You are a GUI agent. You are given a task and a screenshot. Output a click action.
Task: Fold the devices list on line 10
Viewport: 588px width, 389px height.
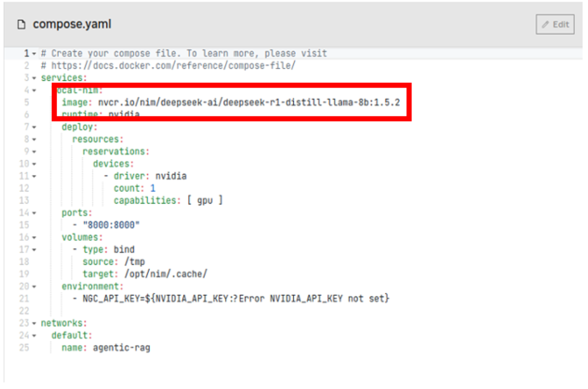[34, 164]
